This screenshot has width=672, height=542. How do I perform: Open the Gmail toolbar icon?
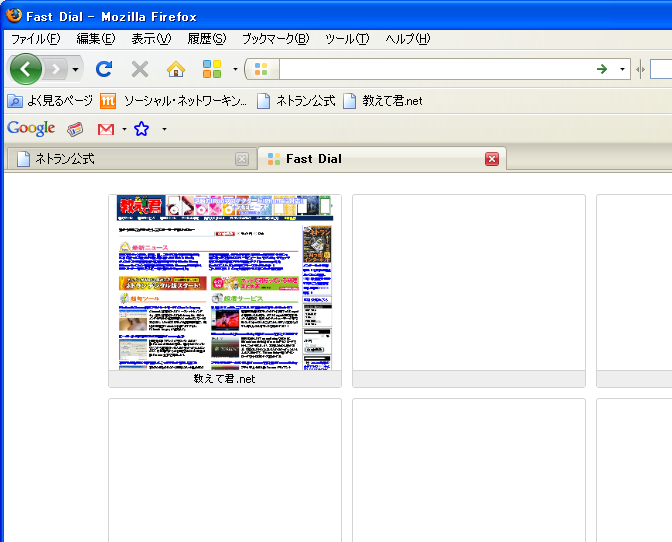click(x=106, y=129)
